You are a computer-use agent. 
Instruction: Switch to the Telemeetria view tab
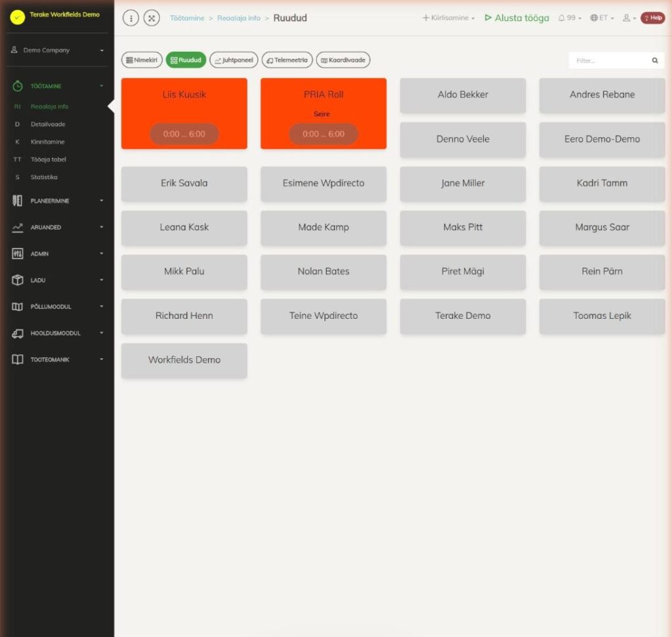click(x=287, y=60)
